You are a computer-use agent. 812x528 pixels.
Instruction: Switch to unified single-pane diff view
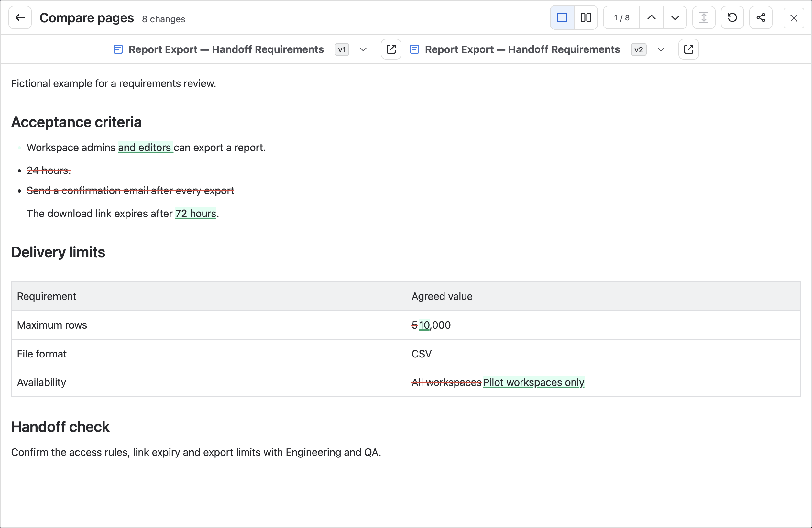[x=562, y=18]
